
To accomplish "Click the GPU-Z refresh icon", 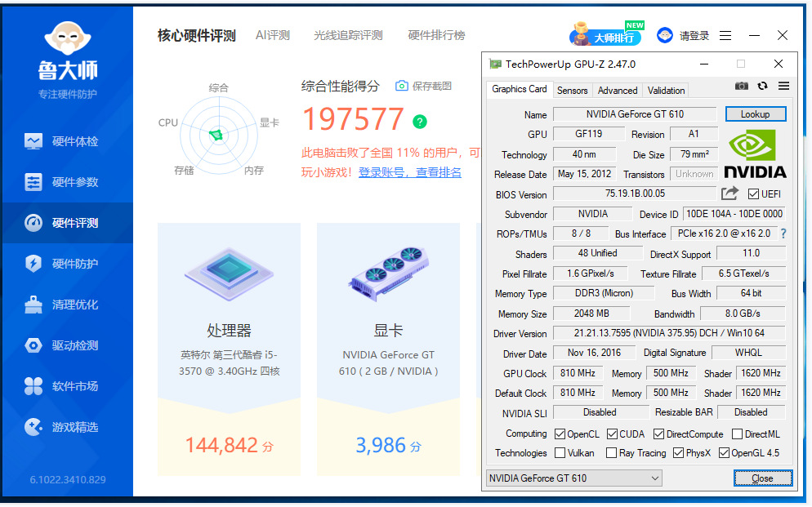I will (762, 87).
